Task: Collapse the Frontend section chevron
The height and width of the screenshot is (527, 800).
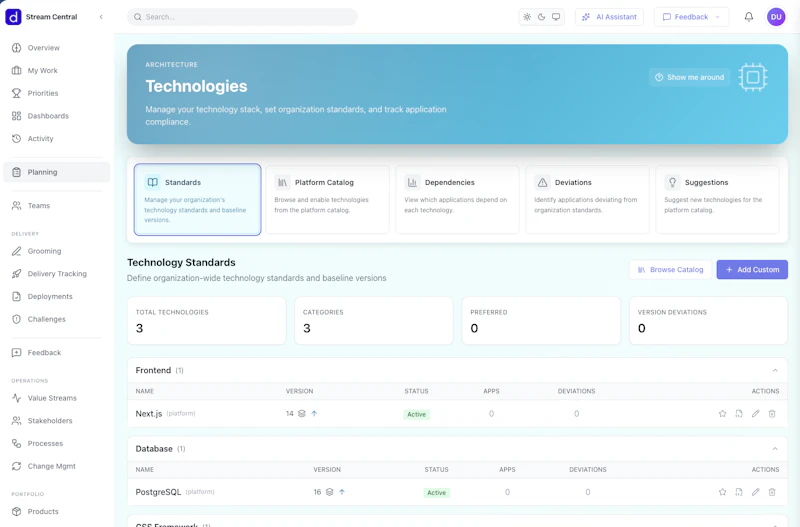Action: click(775, 370)
